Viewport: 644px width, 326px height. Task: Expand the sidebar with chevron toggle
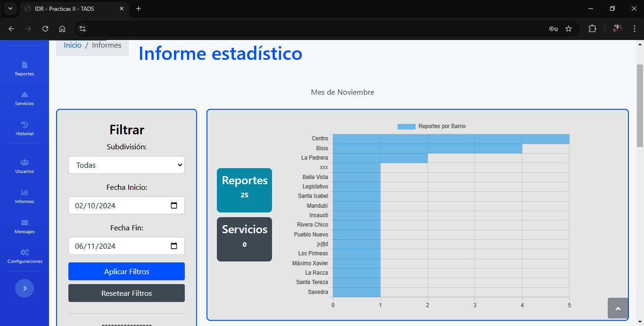point(25,288)
